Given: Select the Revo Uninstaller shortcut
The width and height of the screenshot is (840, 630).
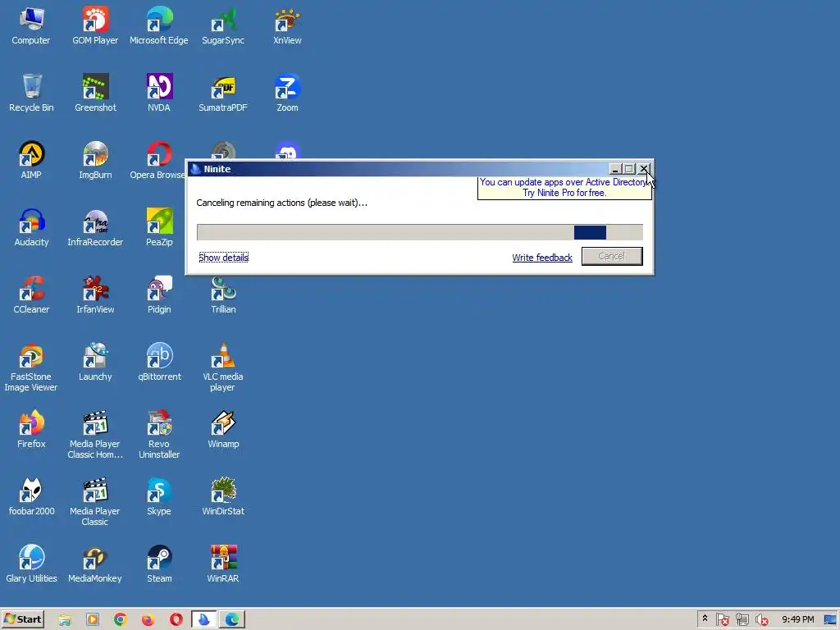Looking at the screenshot, I should [x=159, y=435].
